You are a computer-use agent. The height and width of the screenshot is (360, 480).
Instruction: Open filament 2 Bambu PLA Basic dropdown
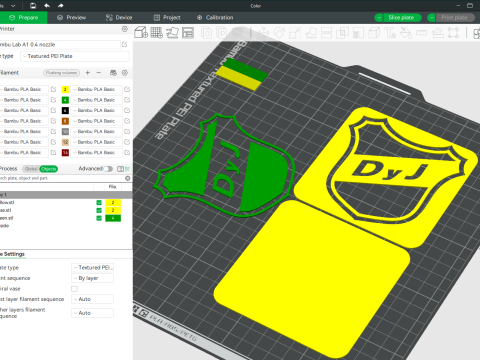coord(96,89)
